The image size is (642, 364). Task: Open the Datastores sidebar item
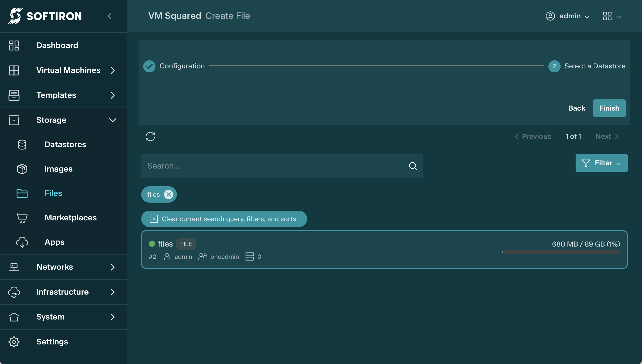pos(65,144)
